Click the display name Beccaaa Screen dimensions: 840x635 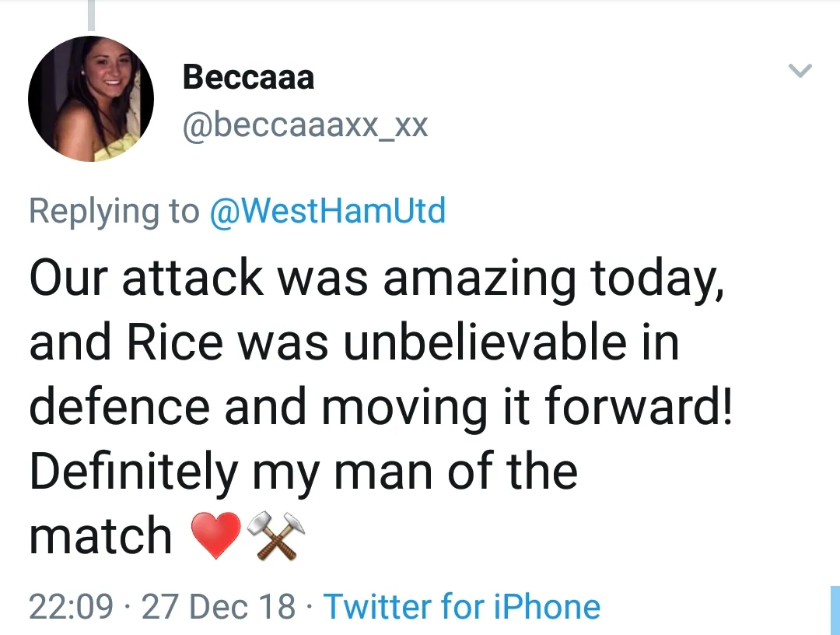[x=248, y=78]
